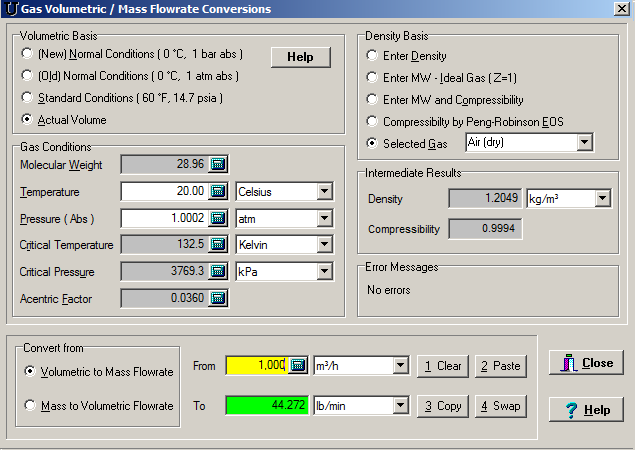Open calculator icon beside Temperature field

219,191
